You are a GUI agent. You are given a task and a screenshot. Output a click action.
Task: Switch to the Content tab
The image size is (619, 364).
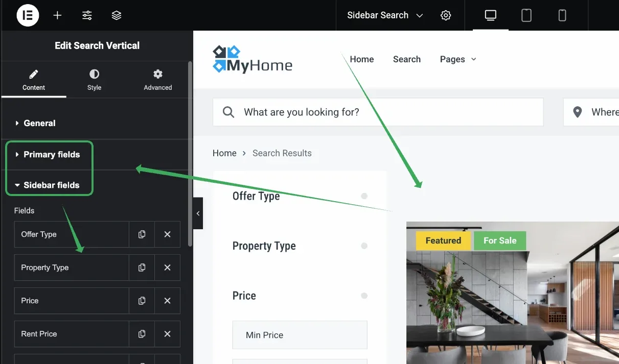point(34,80)
